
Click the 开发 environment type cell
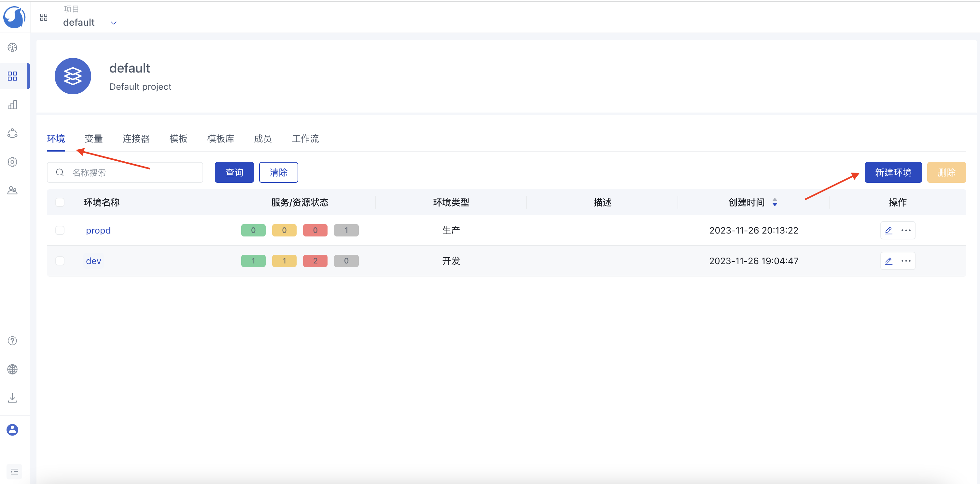point(451,261)
